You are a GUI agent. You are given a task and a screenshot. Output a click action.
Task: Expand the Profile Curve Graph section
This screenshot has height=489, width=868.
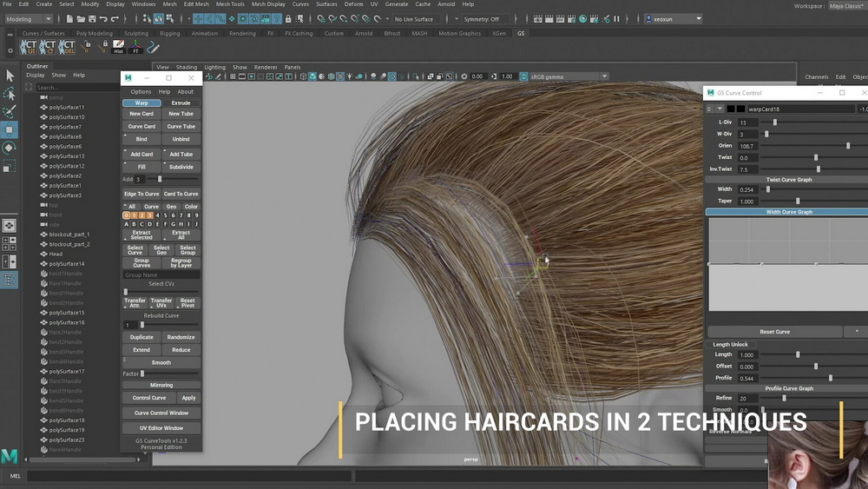click(788, 388)
